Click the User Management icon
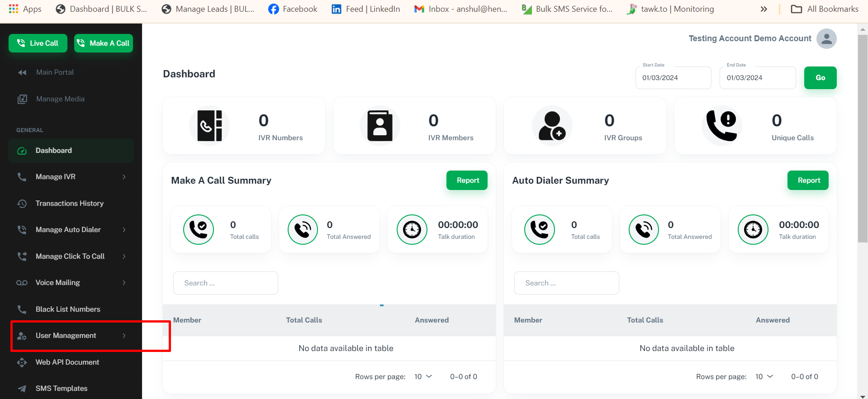Image resolution: width=868 pixels, height=399 pixels. point(22,336)
